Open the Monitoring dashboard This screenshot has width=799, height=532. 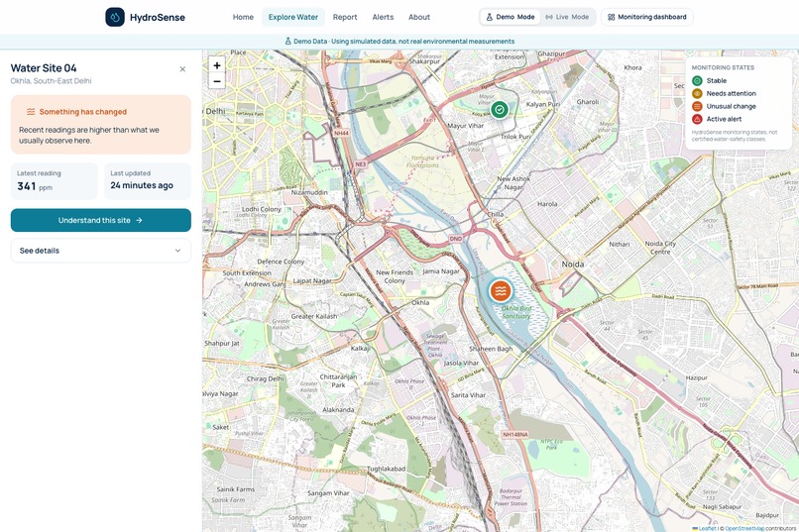(647, 17)
